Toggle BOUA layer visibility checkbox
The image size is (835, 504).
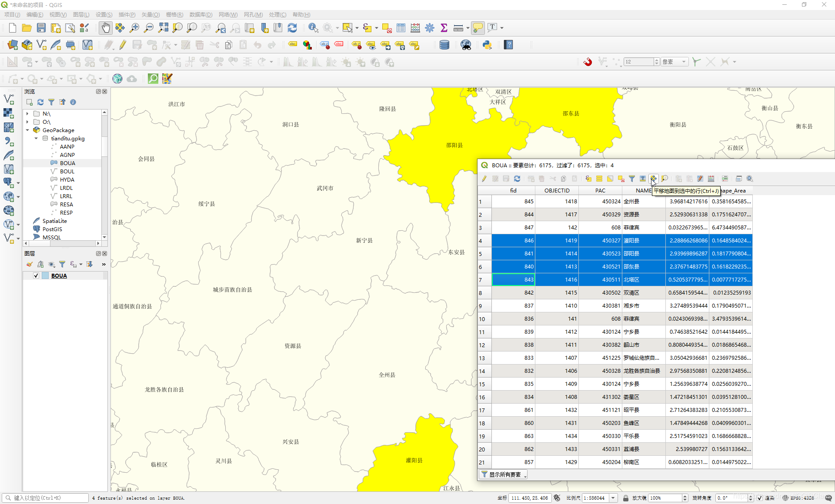(x=36, y=275)
